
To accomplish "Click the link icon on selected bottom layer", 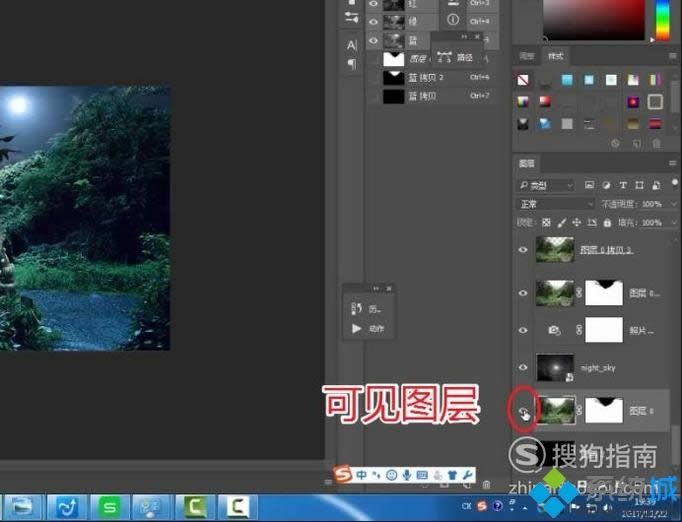I will coord(579,410).
